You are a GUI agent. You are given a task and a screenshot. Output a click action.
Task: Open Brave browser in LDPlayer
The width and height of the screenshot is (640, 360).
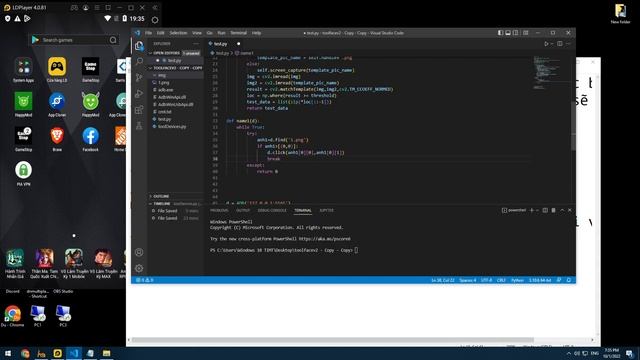[x=57, y=139]
